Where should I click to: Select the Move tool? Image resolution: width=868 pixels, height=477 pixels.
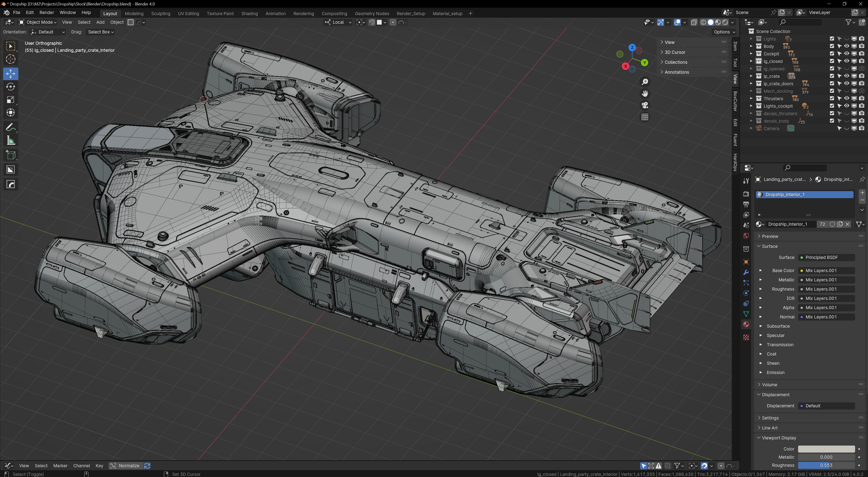point(10,74)
